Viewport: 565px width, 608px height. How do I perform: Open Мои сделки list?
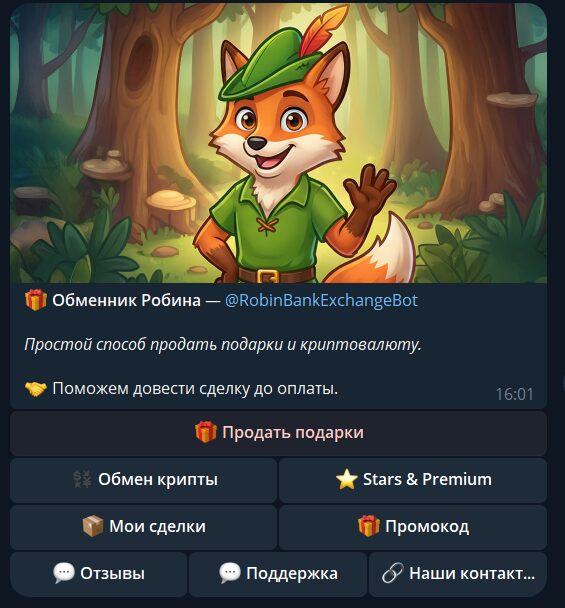pos(143,527)
